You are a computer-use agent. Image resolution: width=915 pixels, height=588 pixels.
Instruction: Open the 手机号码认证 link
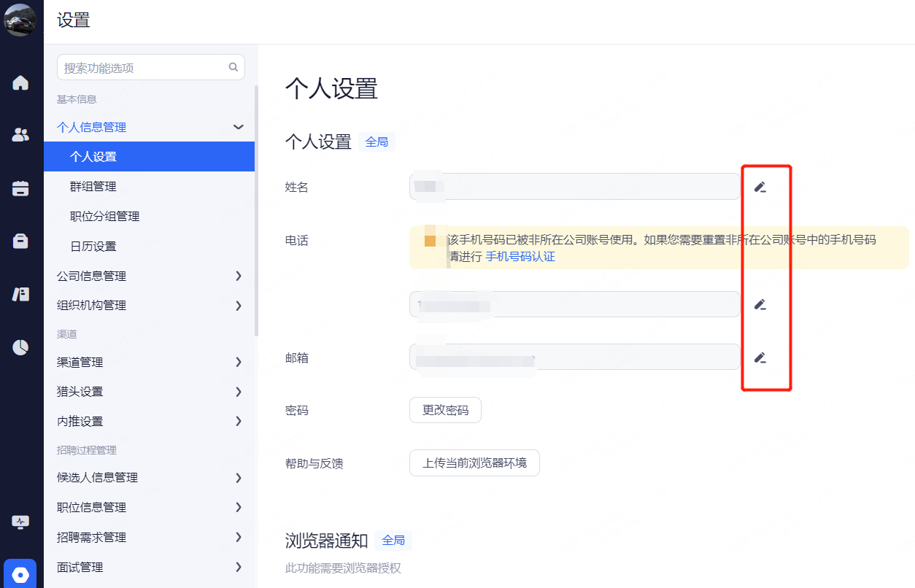point(520,257)
